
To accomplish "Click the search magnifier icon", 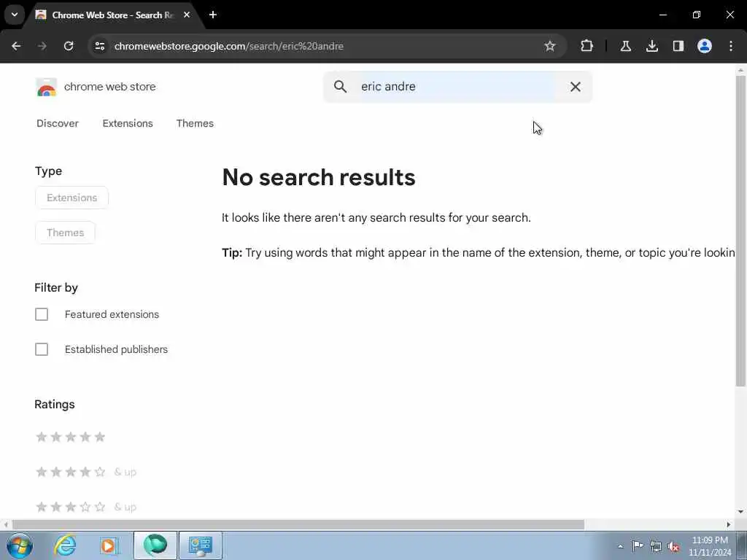I will pyautogui.click(x=340, y=87).
